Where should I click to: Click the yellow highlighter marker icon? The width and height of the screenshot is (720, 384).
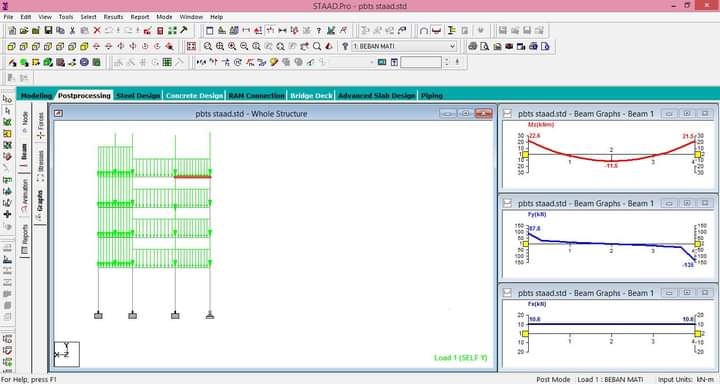[x=274, y=62]
